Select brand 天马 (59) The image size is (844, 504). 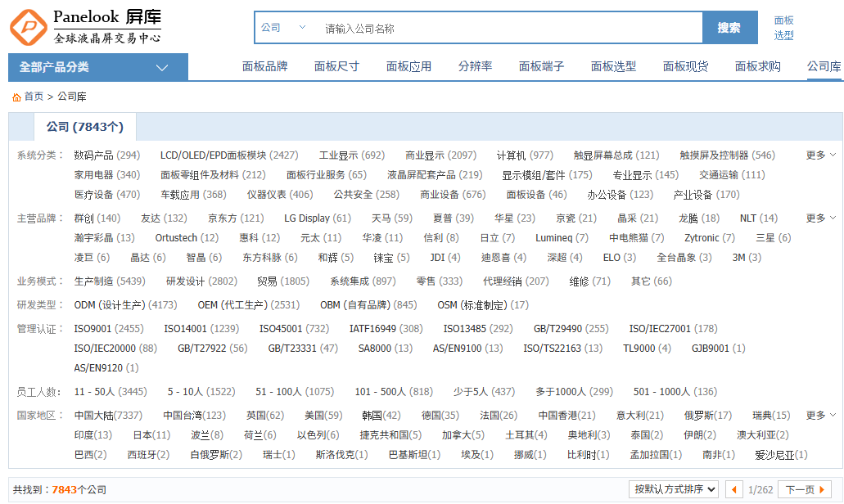[x=392, y=218]
